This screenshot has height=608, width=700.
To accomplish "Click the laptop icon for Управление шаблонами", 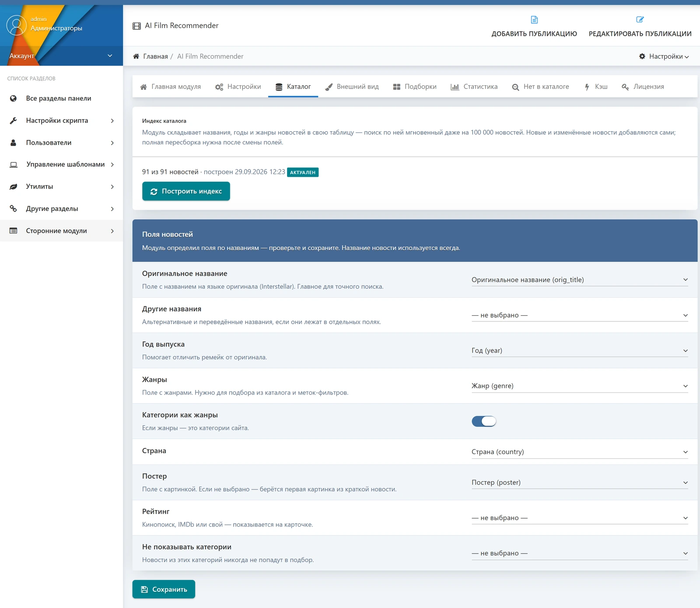I will pyautogui.click(x=14, y=164).
